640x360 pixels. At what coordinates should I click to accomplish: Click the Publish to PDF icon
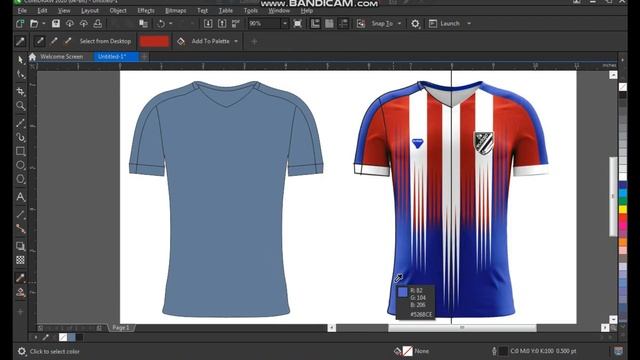[x=236, y=24]
